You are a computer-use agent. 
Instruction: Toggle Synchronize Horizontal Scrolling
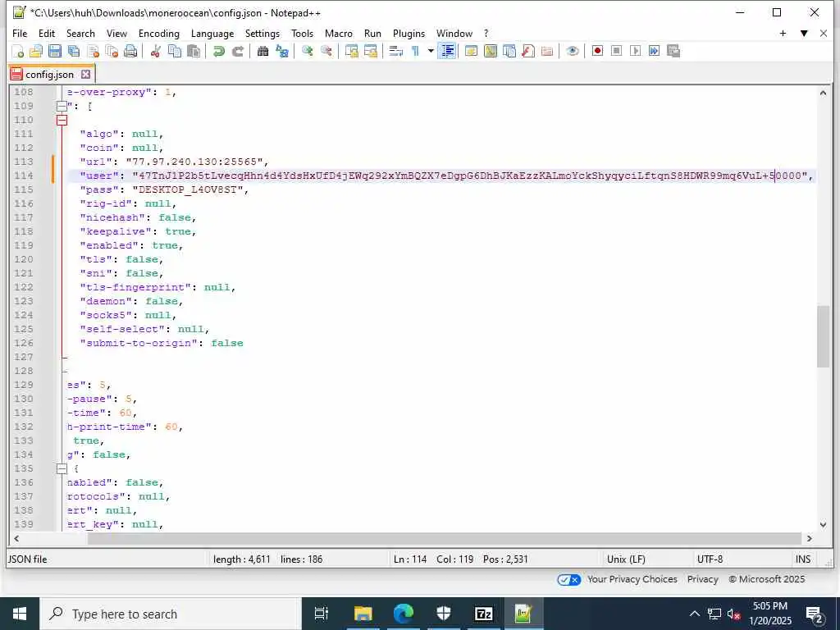click(x=371, y=51)
